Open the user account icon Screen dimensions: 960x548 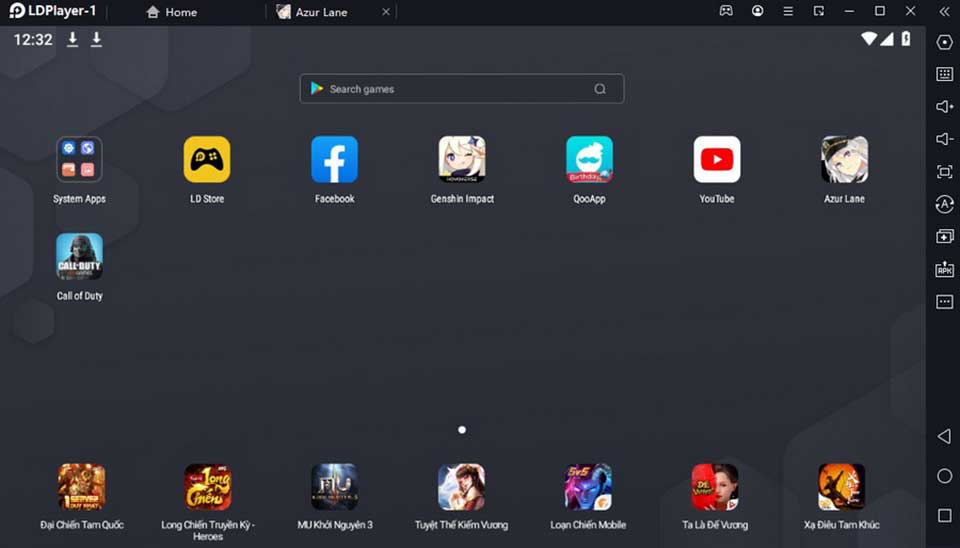pos(757,11)
